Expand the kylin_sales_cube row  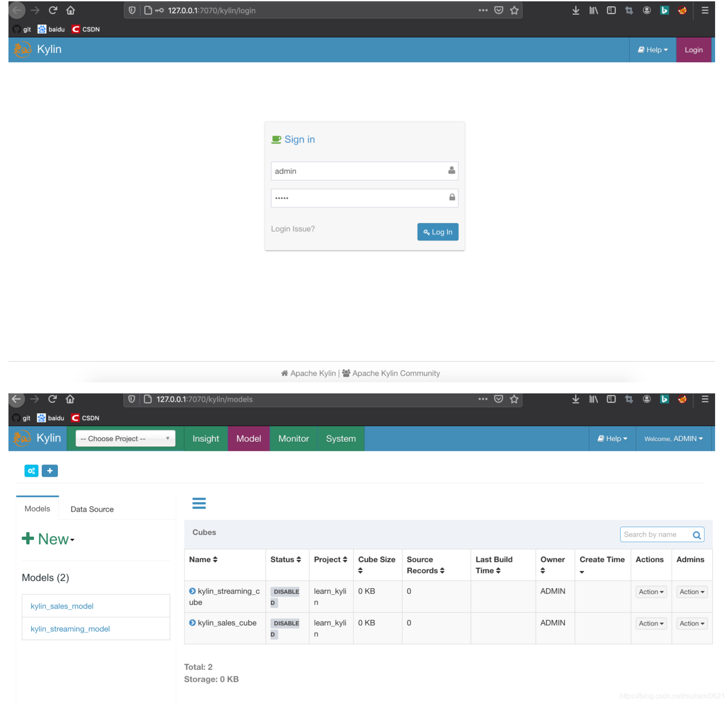click(192, 623)
